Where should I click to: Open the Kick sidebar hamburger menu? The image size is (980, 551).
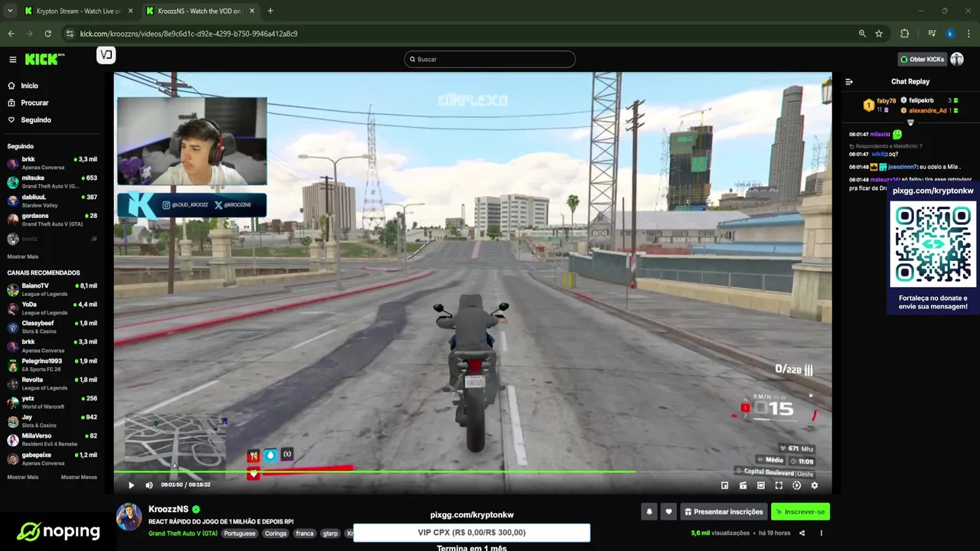pos(12,60)
